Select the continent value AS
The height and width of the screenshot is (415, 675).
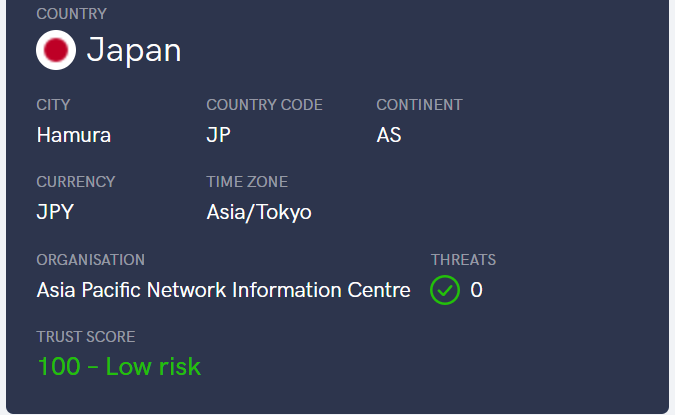tap(389, 135)
